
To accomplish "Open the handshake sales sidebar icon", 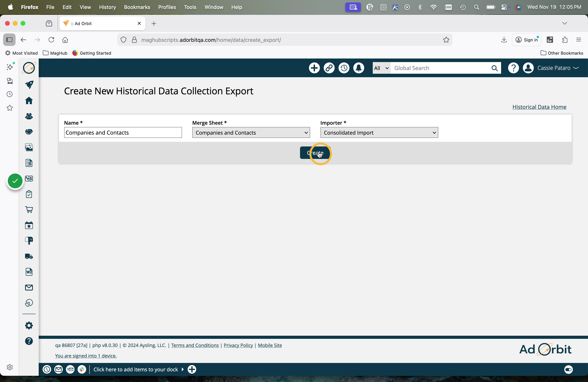I will coord(29,132).
